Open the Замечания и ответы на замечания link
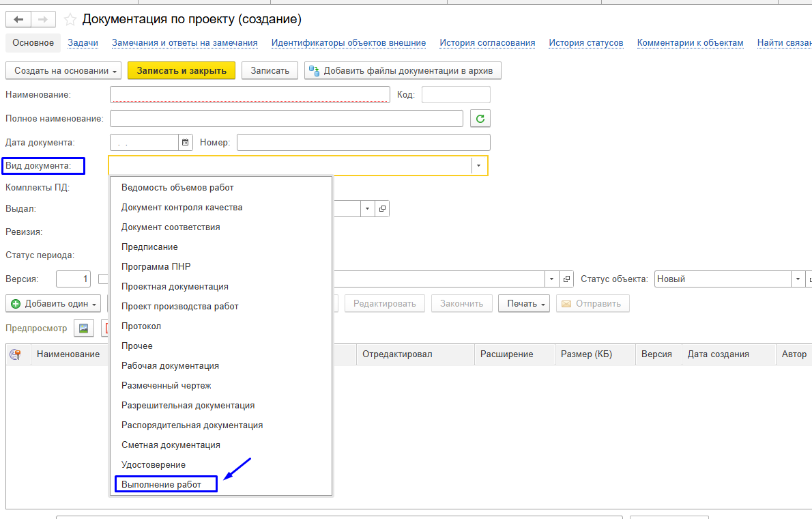The width and height of the screenshot is (812, 519). [x=185, y=42]
